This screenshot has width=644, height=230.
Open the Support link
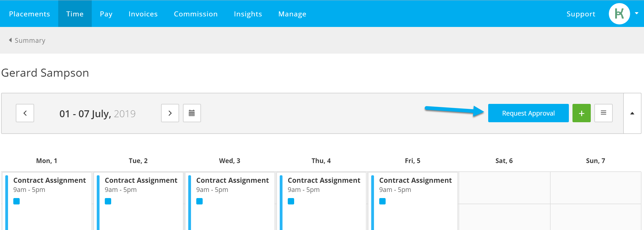click(x=581, y=14)
